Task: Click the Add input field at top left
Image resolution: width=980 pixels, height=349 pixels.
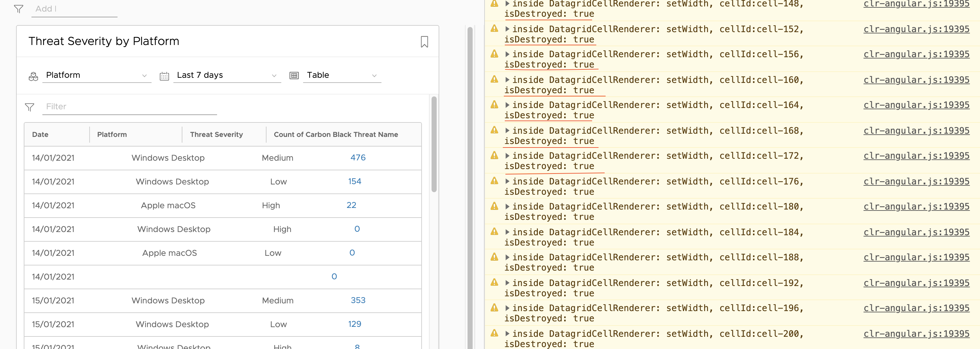Action: (74, 9)
